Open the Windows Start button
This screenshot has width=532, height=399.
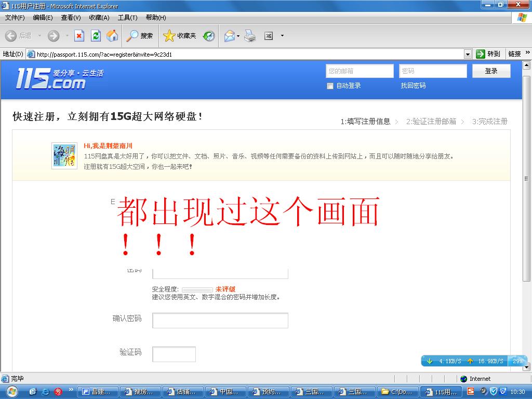[x=11, y=391]
